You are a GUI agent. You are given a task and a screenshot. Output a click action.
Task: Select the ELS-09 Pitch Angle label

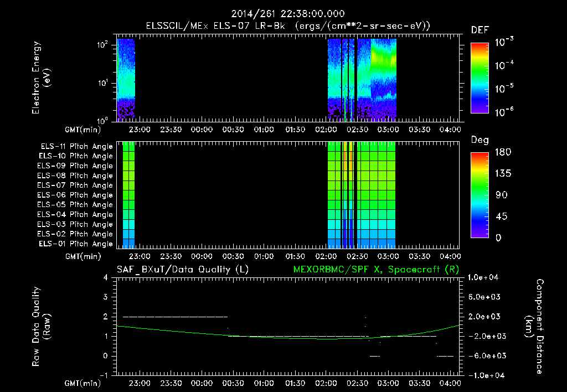pyautogui.click(x=75, y=166)
